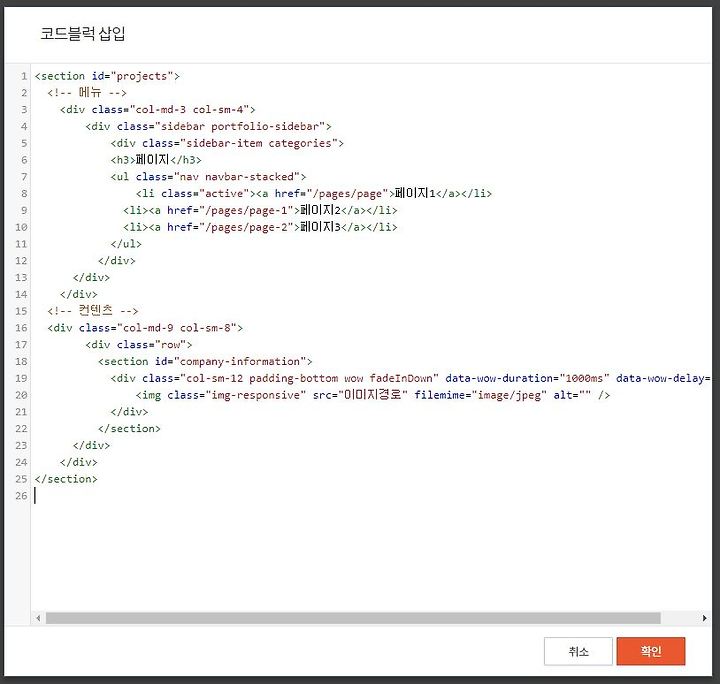720x684 pixels.
Task: Click the data-wow-duration="1000ms" attribute
Action: 527,378
